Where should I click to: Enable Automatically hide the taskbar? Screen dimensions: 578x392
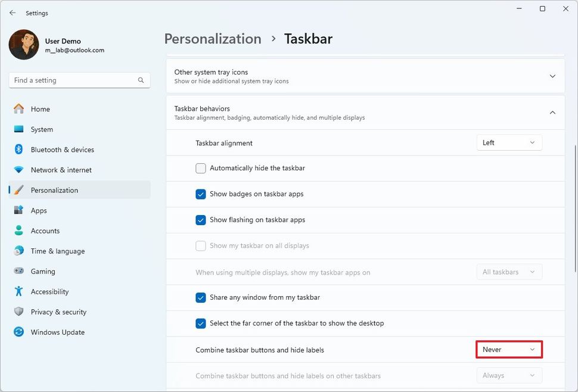[x=201, y=168]
